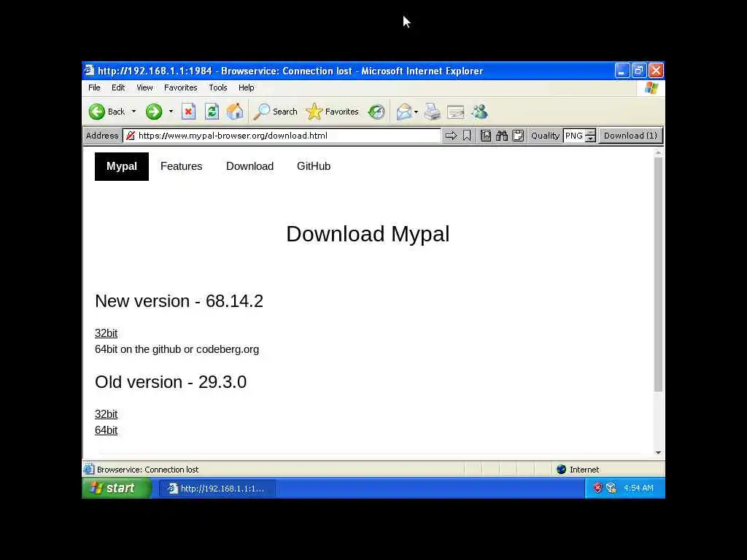The height and width of the screenshot is (560, 747).
Task: Open the File menu
Action: point(94,87)
